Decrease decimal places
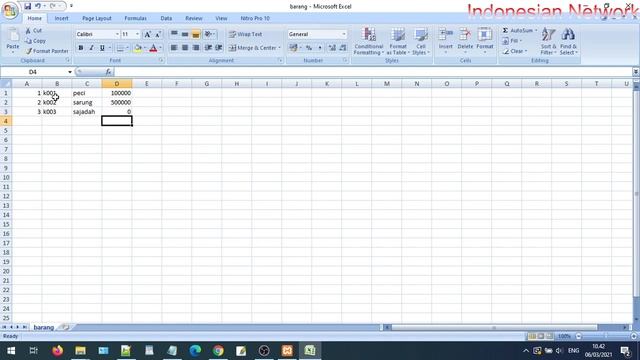Screen dimensions: 640x360 [343, 48]
